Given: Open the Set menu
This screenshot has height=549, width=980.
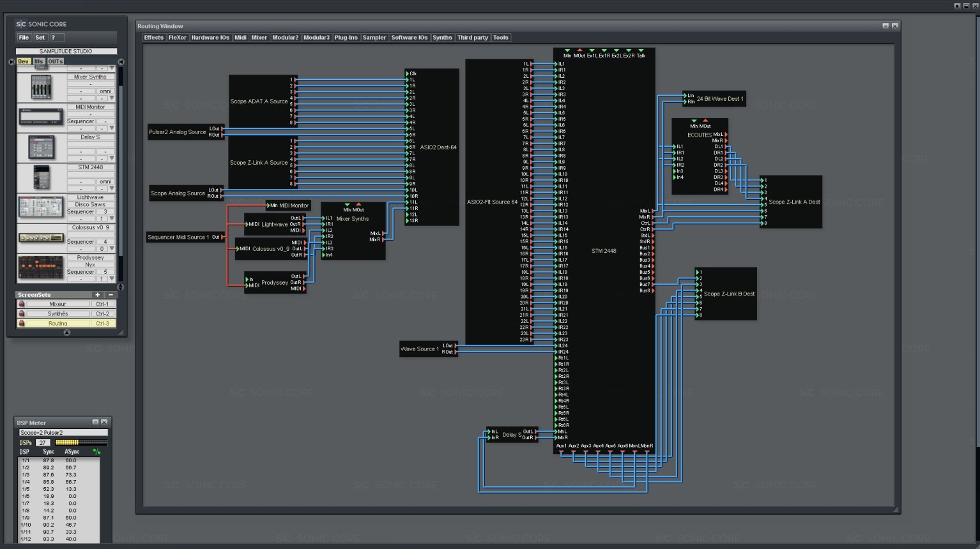Looking at the screenshot, I should [x=40, y=38].
